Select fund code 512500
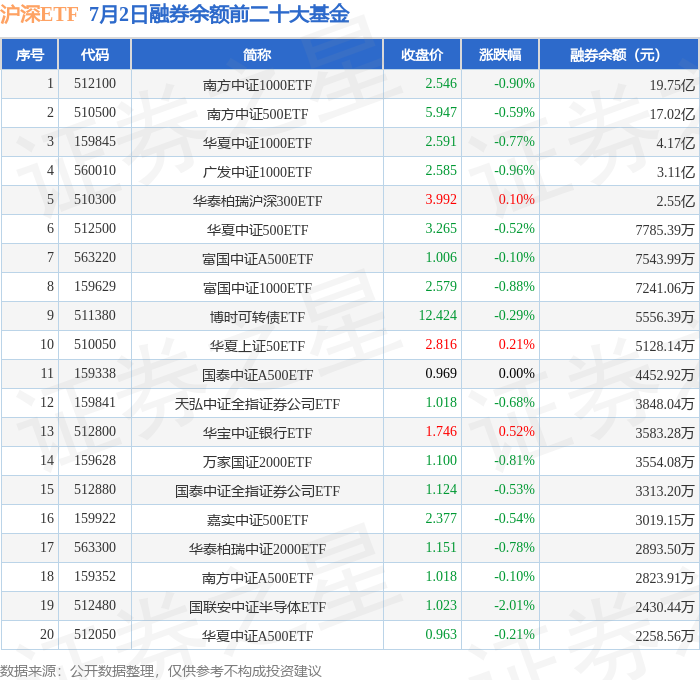Viewport: 700px width, 680px height. [95, 229]
